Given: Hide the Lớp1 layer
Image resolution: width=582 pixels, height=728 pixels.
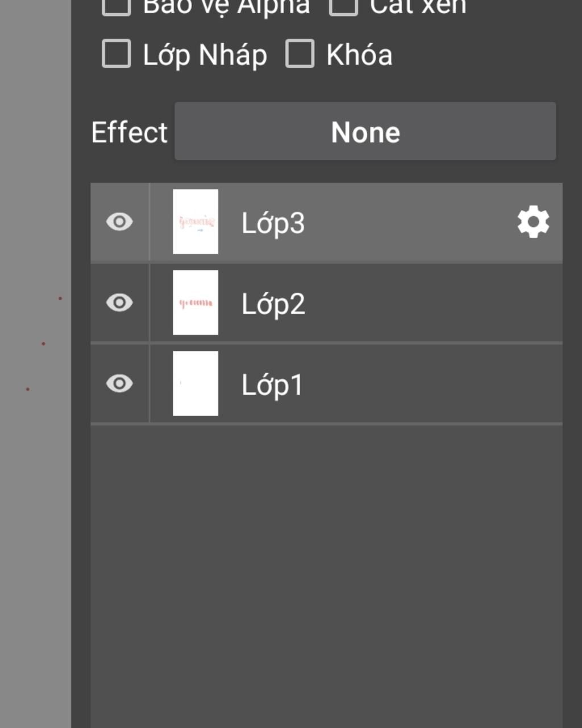Looking at the screenshot, I should (119, 383).
